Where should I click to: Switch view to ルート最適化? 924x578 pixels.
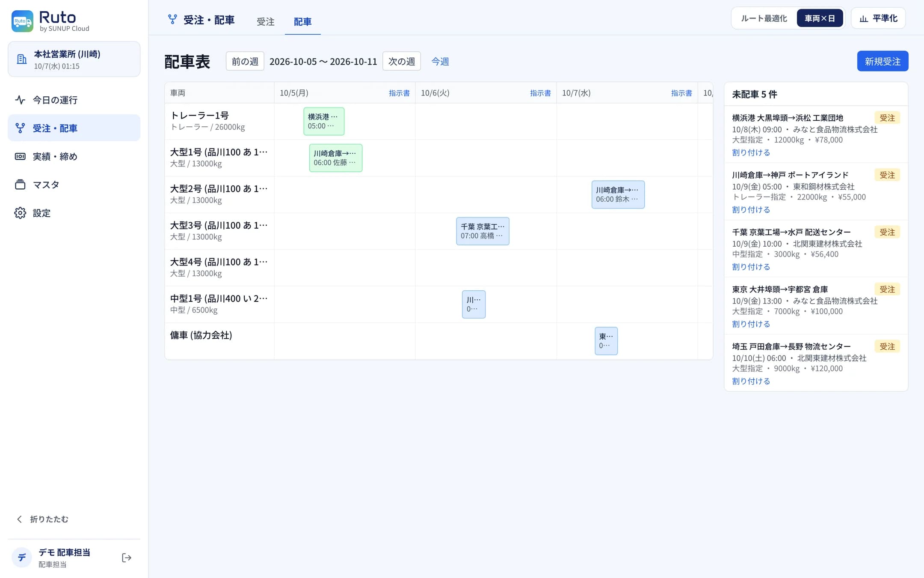coord(764,18)
